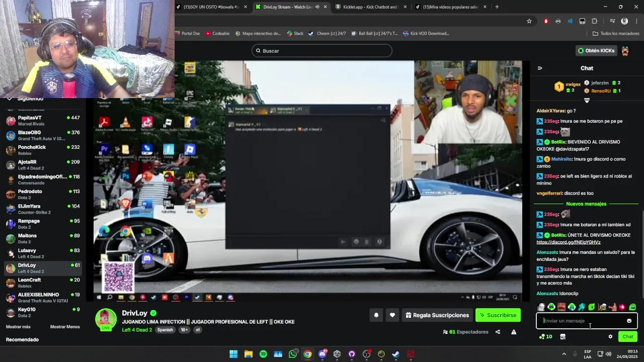Click the notification bell icon for DrivLoy

point(376,315)
